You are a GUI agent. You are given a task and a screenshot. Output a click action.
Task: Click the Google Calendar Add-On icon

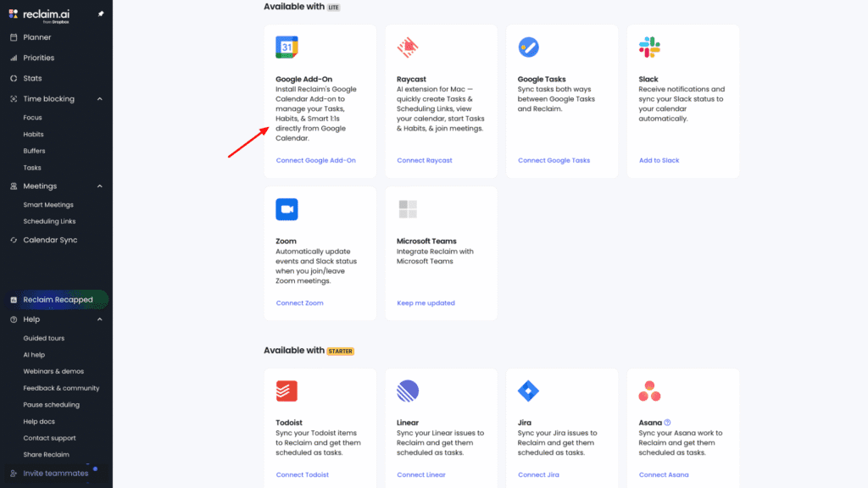287,47
